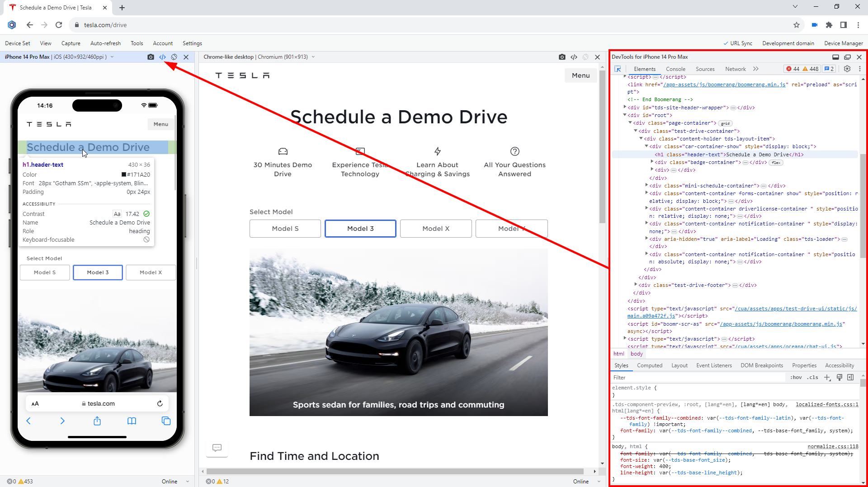Toggle URL Sync
The width and height of the screenshot is (868, 487).
tap(737, 43)
